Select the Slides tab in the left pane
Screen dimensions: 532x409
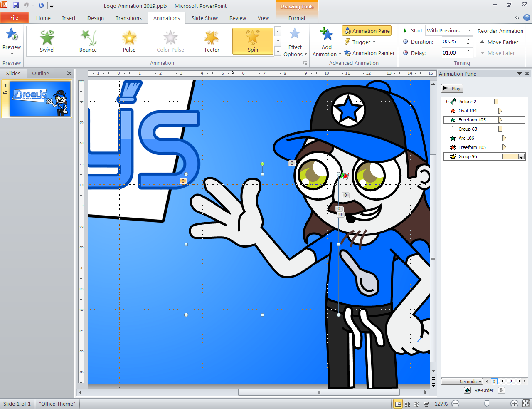coord(13,74)
